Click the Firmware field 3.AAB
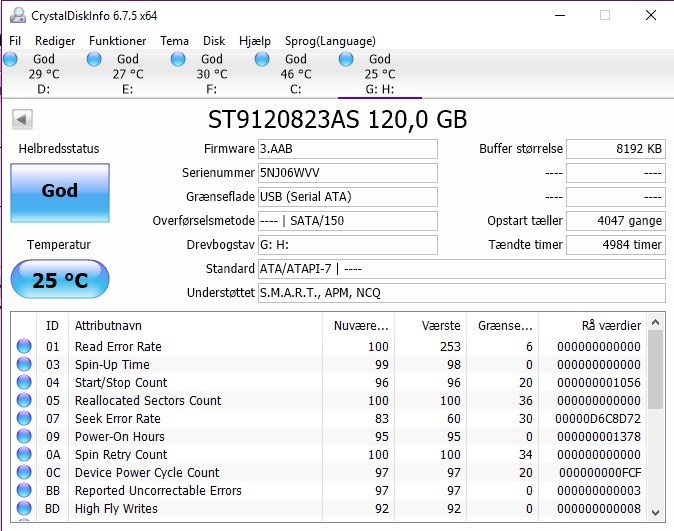674x531 pixels. pos(348,149)
